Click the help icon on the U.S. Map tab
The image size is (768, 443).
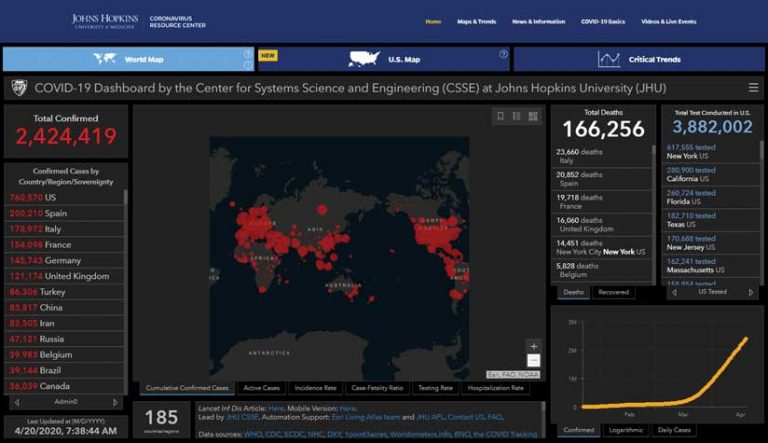pyautogui.click(x=503, y=54)
